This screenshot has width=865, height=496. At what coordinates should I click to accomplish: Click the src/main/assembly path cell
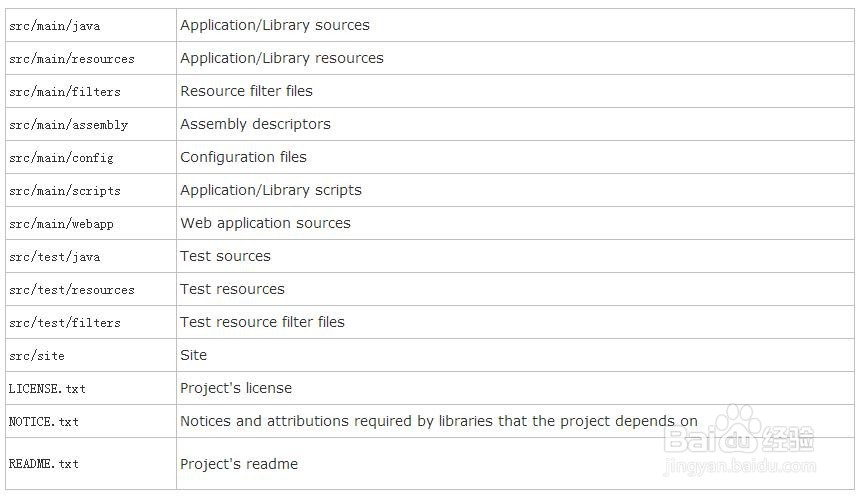(68, 125)
